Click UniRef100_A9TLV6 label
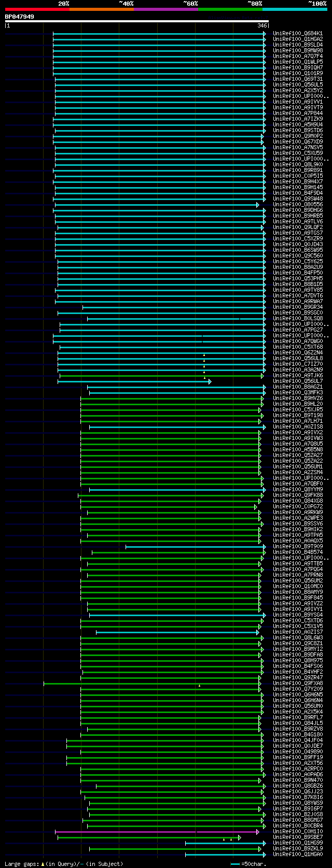Screen dimensions: 332x868 pyautogui.click(x=298, y=221)
